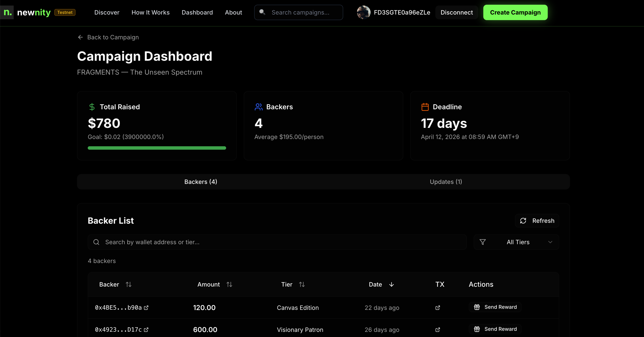Screen dimensions: 644x337
Task: Send Reward to the 120.00 backer
Action: [x=495, y=307]
